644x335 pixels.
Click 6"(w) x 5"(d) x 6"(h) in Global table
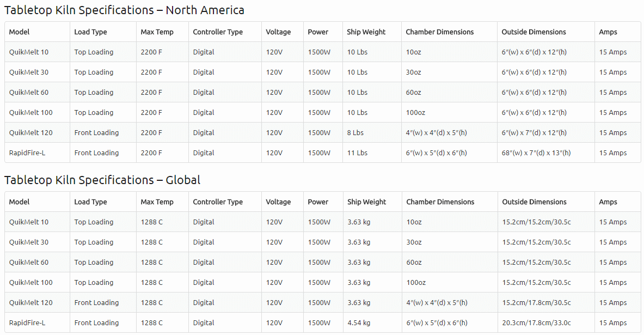tap(437, 322)
